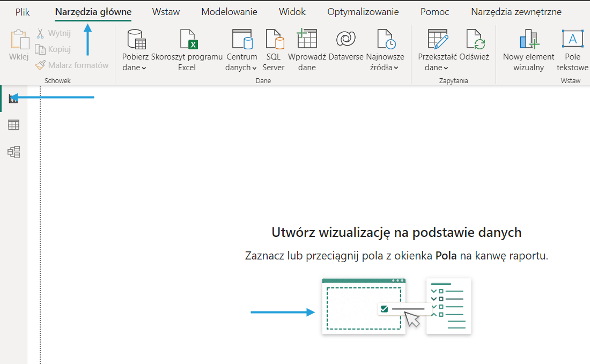
Task: Click Wprowadź dane table icon
Action: coord(307,40)
